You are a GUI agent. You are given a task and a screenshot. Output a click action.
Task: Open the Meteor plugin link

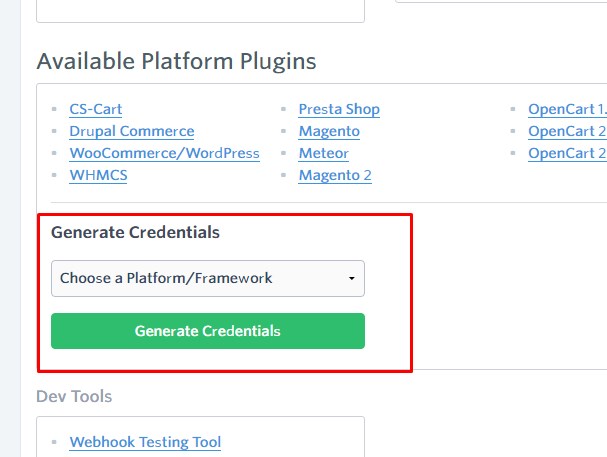tap(324, 153)
